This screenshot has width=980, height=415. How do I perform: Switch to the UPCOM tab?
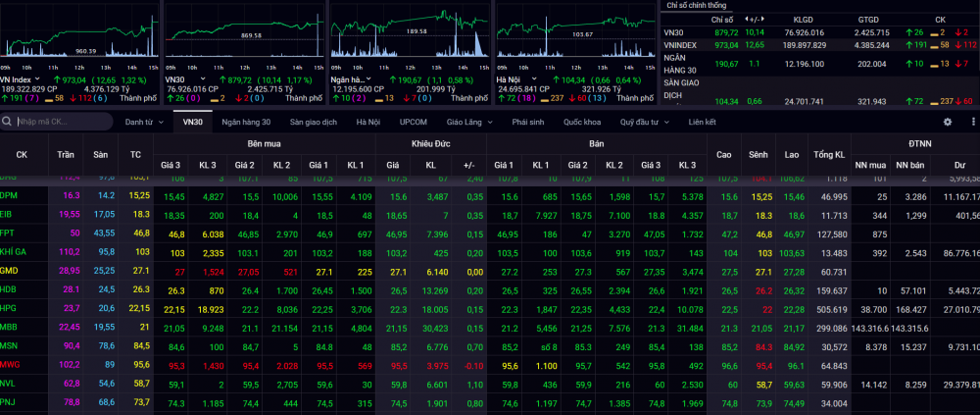(x=413, y=122)
